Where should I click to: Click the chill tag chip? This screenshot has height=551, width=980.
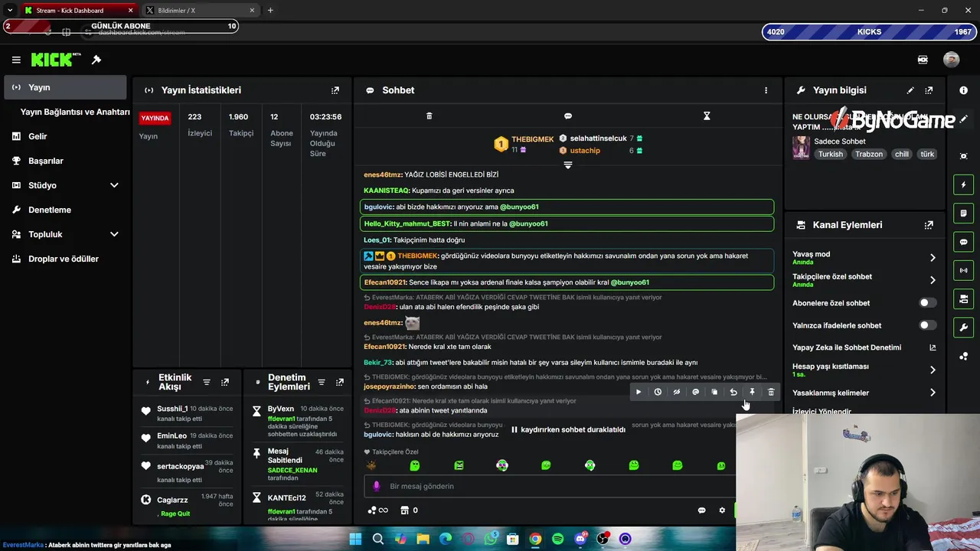(902, 154)
